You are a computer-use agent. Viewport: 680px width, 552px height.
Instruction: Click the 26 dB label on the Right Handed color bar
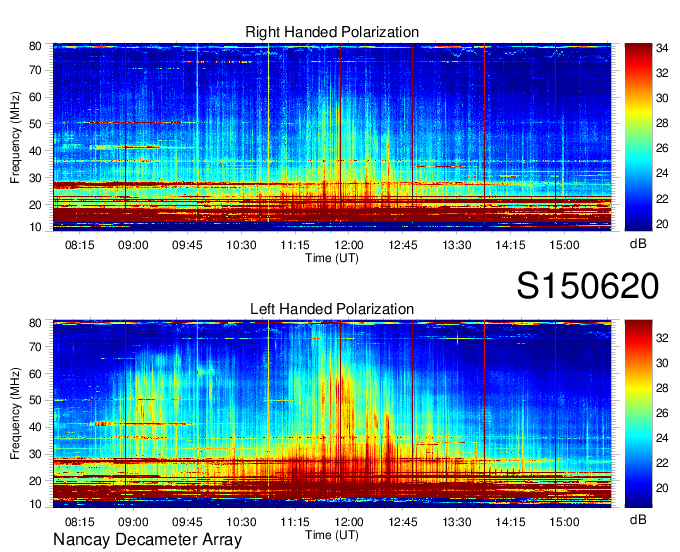click(x=662, y=148)
